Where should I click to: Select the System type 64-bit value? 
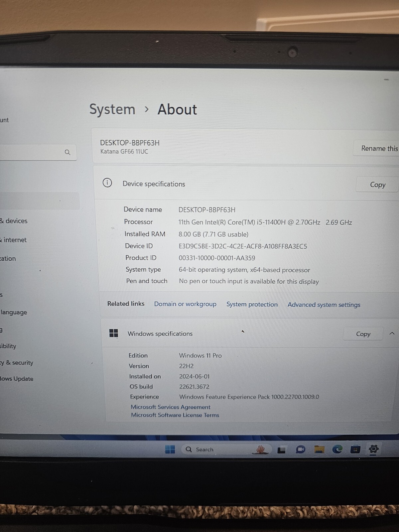[244, 270]
